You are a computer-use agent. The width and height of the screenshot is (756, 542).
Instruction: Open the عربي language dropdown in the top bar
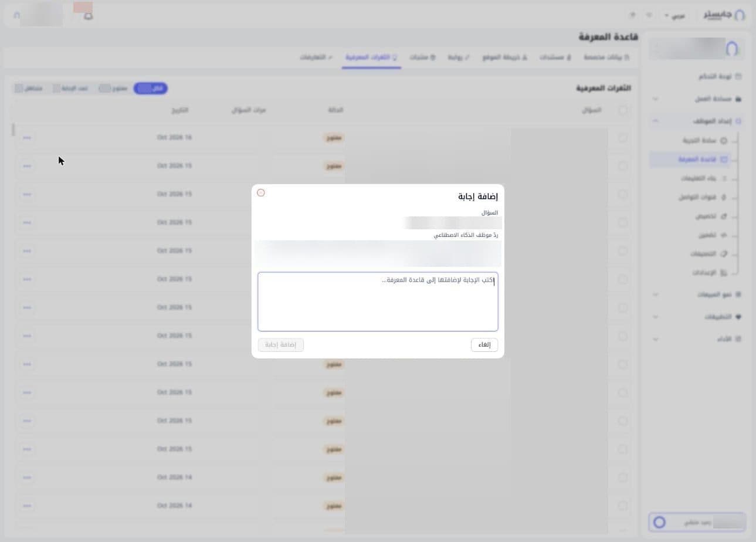click(x=674, y=16)
